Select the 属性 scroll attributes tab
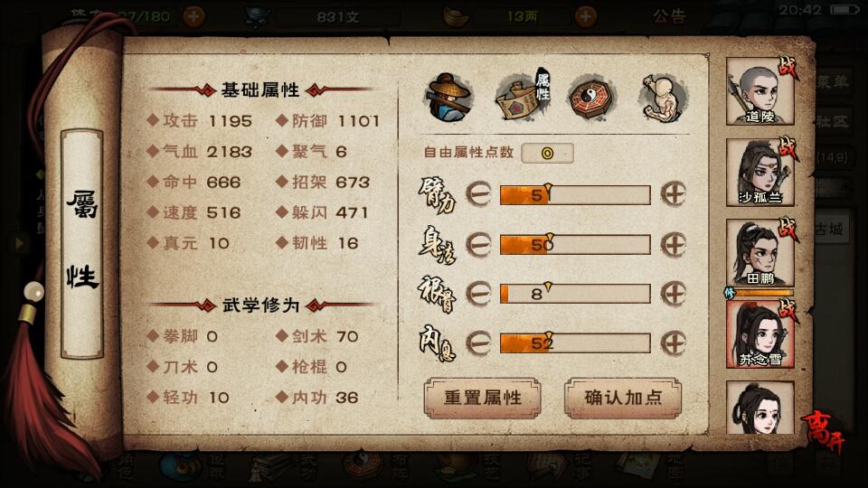 [522, 95]
